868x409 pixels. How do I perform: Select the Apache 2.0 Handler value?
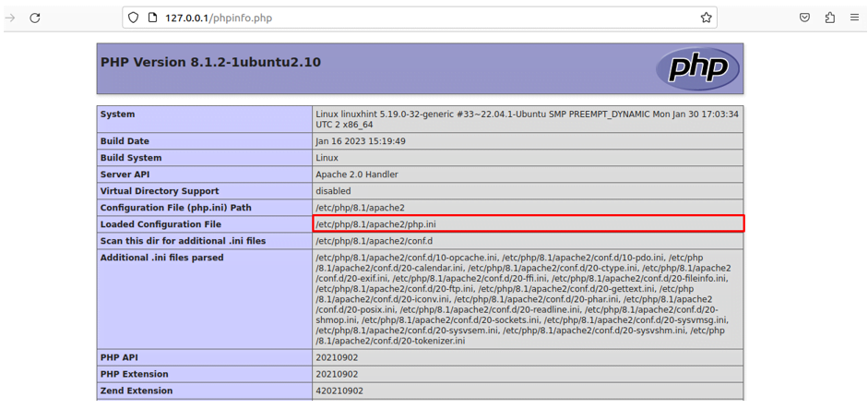coord(356,174)
